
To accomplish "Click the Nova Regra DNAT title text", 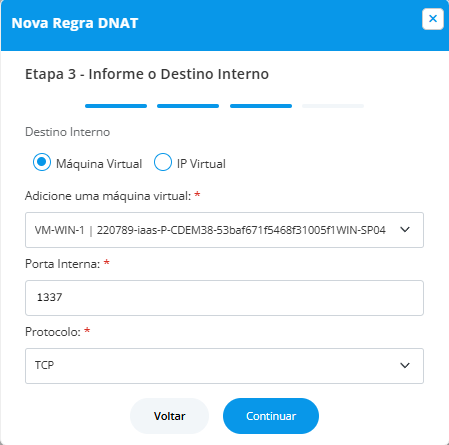I will click(75, 23).
